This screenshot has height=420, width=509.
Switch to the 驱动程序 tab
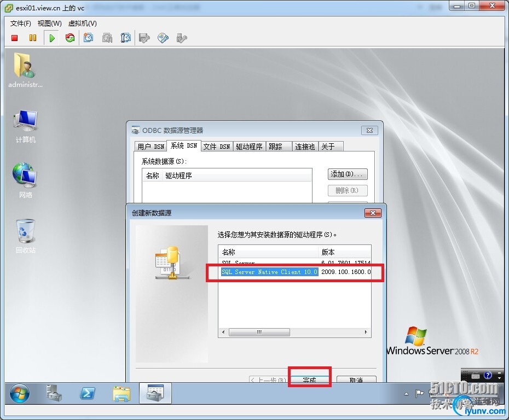pos(249,147)
